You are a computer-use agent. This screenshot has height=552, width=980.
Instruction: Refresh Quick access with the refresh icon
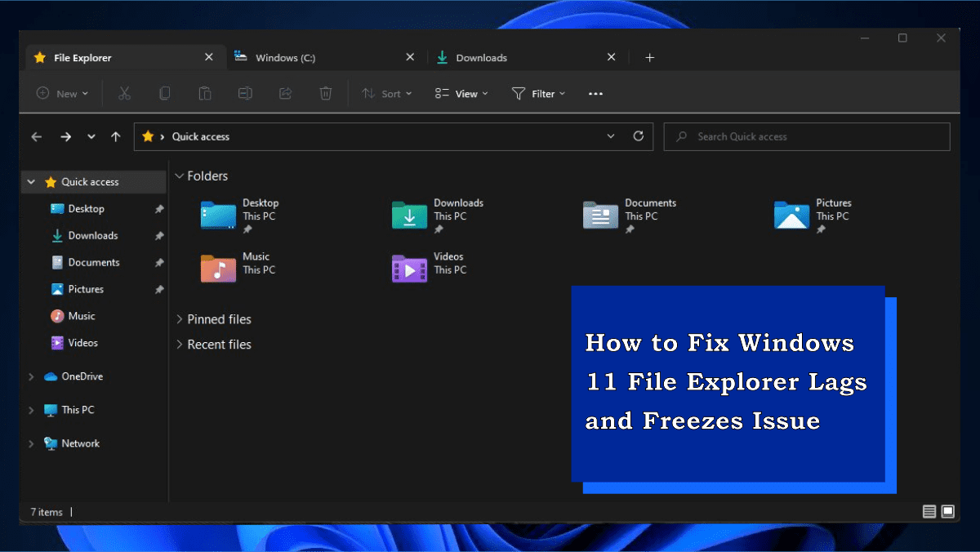coord(638,136)
